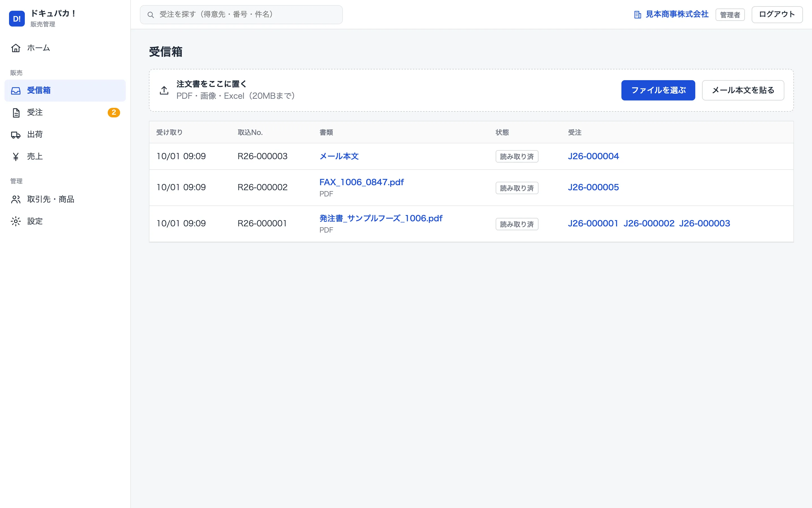Screen dimensions: 812x508
Task: Click 読み取り済 status in R26-000003 row
Action: pos(517,157)
